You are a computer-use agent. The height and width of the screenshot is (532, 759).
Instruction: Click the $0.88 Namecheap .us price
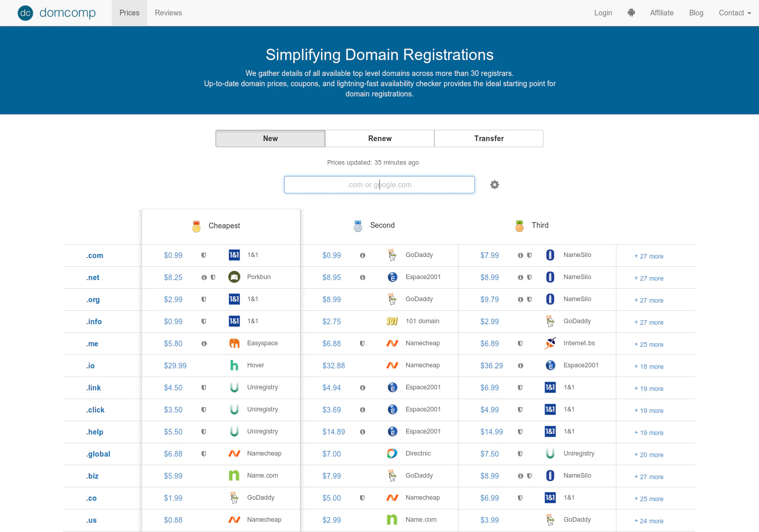point(173,520)
